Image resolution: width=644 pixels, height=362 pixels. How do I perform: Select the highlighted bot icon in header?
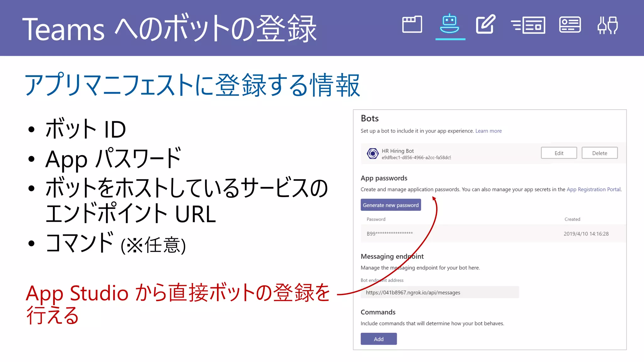[450, 24]
